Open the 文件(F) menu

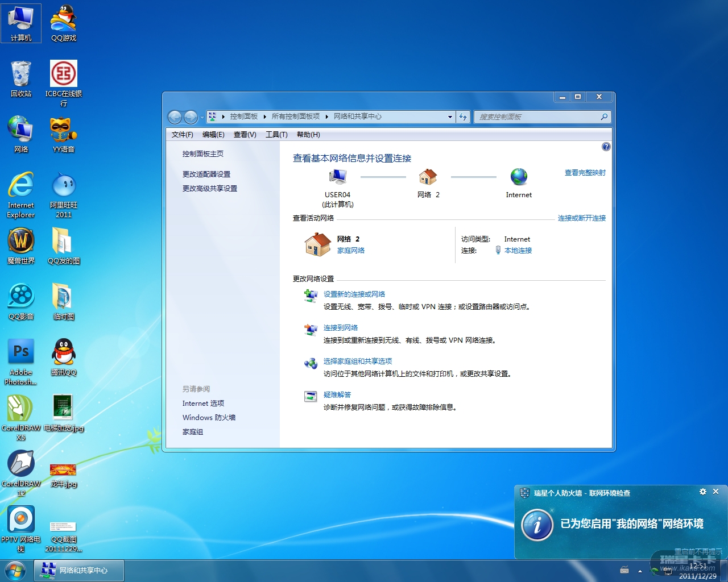click(183, 135)
